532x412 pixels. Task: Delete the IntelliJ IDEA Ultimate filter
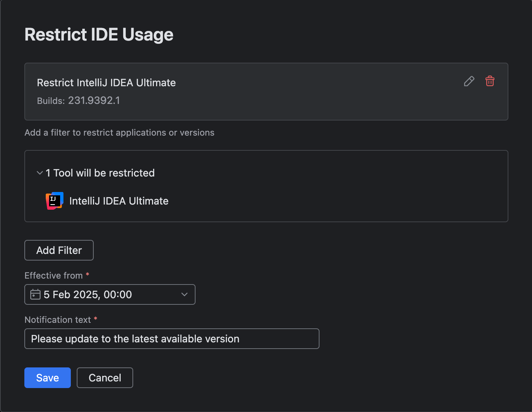coord(490,81)
